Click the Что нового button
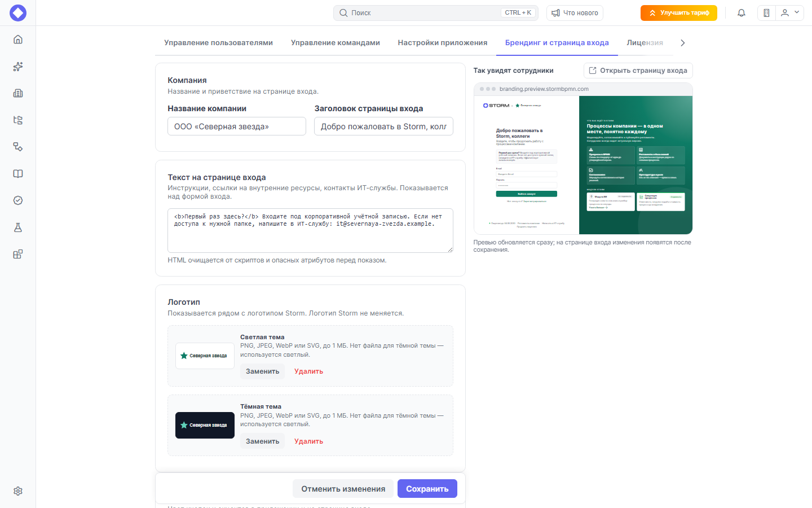812x508 pixels. coord(575,13)
